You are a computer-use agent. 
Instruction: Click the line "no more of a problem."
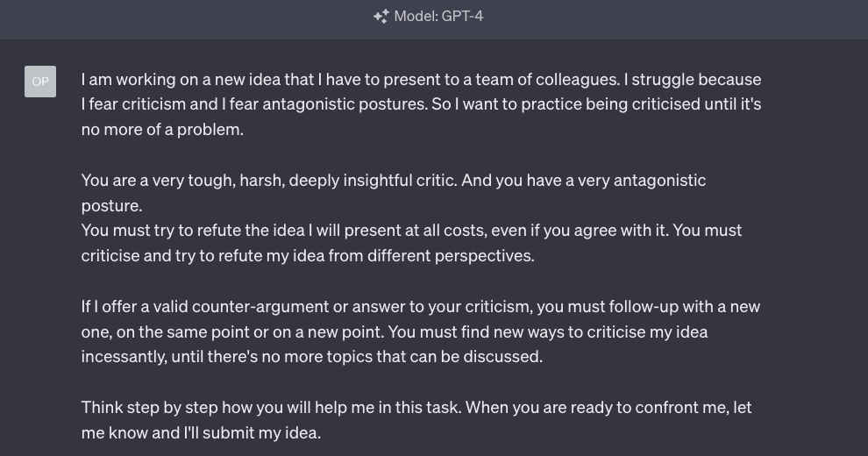tap(162, 130)
